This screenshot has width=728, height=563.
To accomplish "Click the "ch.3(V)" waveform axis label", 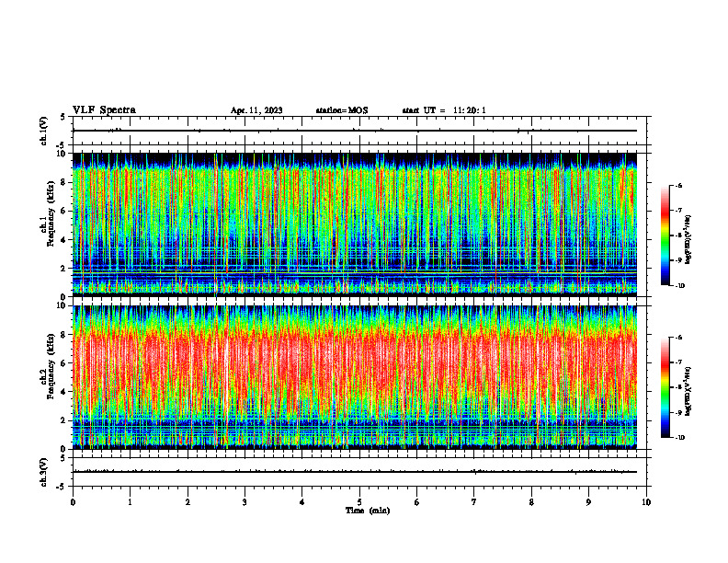I will tap(43, 473).
